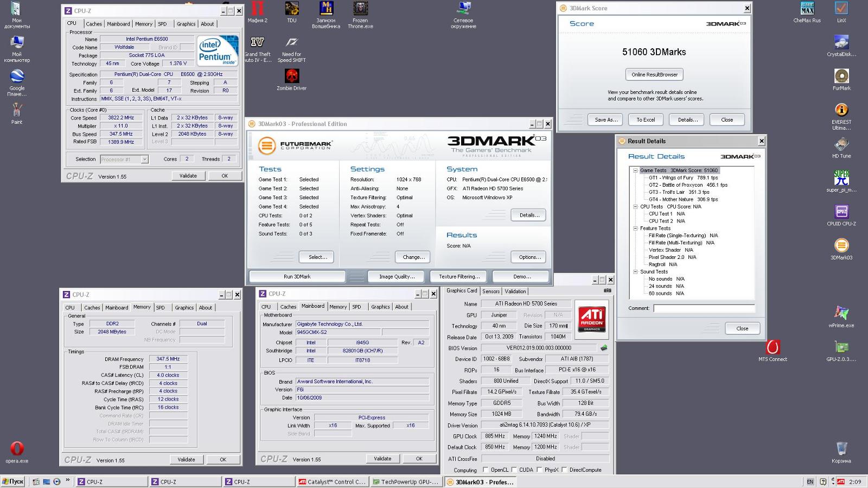The width and height of the screenshot is (868, 488).
Task: Enable the DirectCompute checkbox in GPU-Z
Action: (x=564, y=470)
